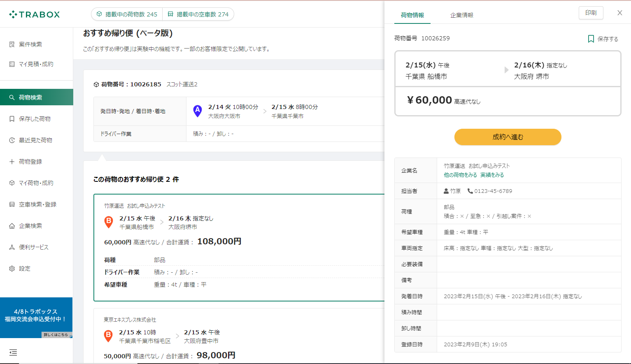Click the 重量：4t 車種：平 value
Screen dimensions: 631x364
(466, 232)
